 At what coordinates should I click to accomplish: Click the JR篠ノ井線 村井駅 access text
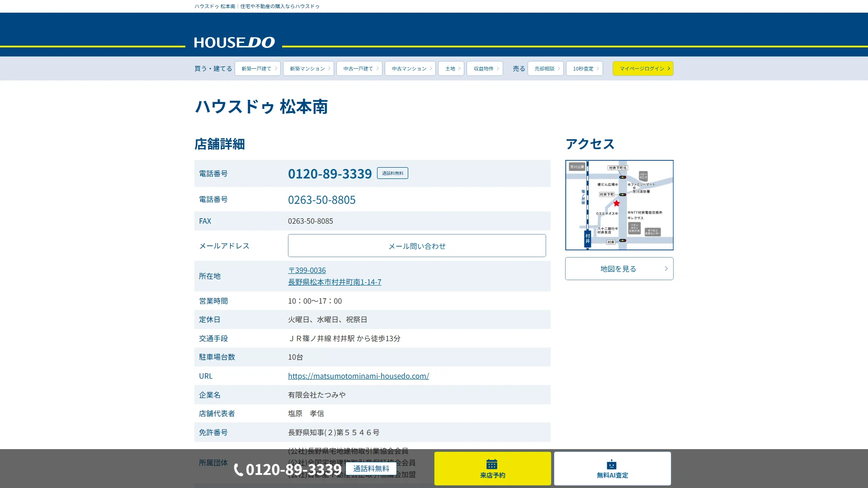[344, 338]
